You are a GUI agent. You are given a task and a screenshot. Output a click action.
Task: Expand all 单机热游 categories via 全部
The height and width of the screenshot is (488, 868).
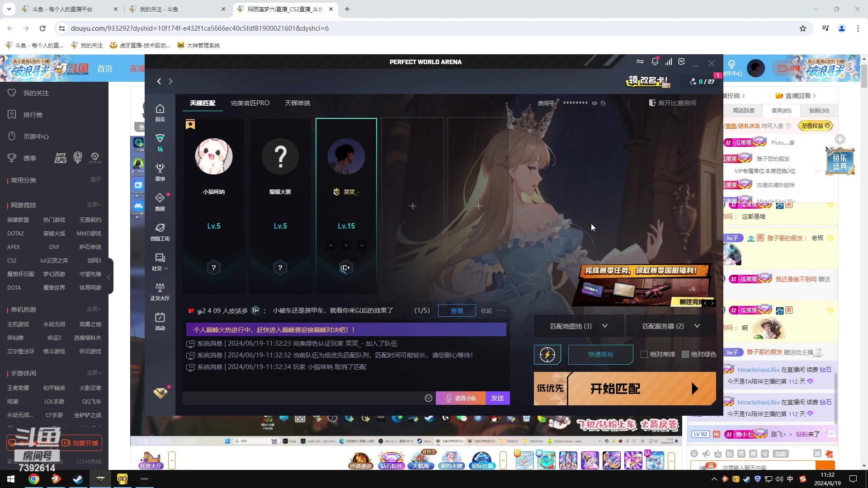point(94,309)
